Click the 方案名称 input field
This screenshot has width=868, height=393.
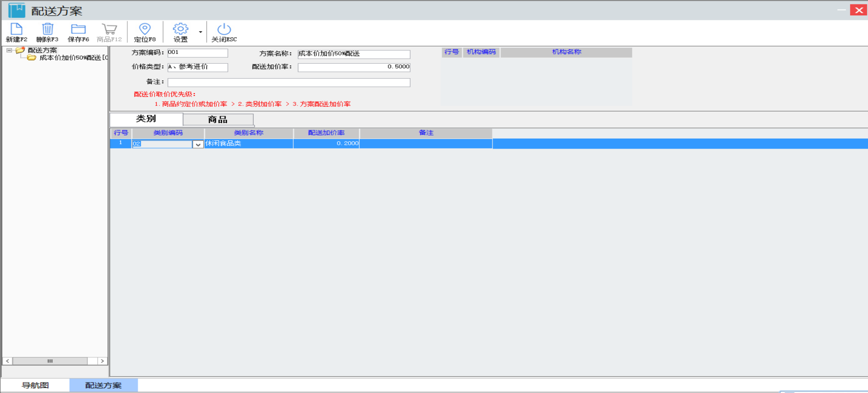354,54
